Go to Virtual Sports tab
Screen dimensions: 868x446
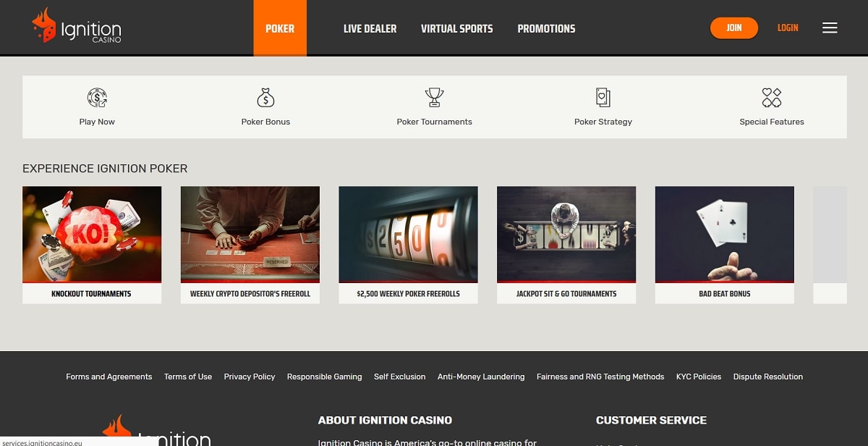pyautogui.click(x=456, y=28)
